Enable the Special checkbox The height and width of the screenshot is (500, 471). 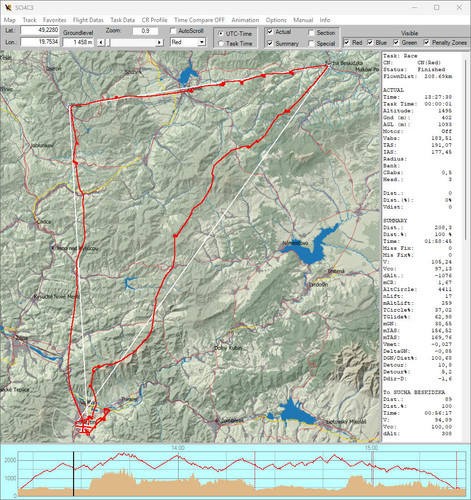pyautogui.click(x=311, y=44)
